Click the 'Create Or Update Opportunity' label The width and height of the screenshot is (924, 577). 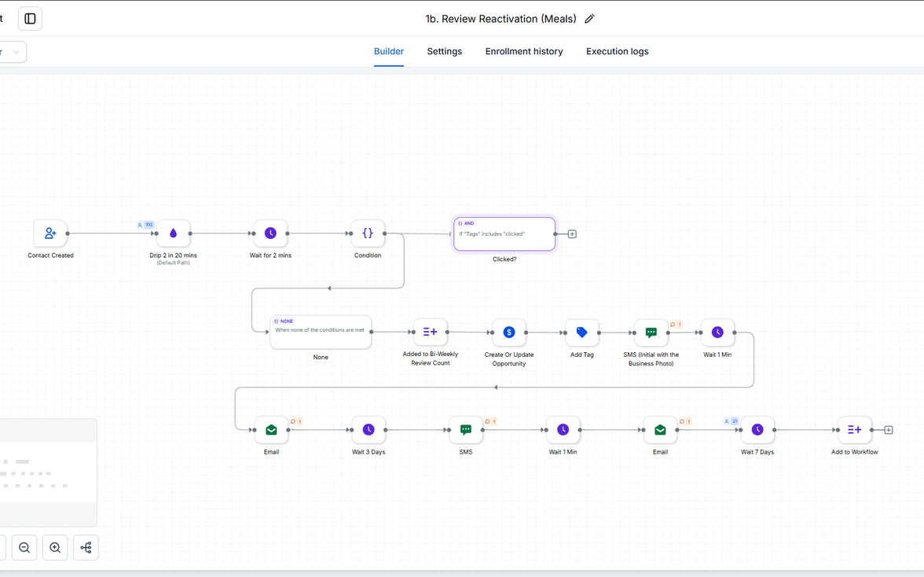click(509, 359)
